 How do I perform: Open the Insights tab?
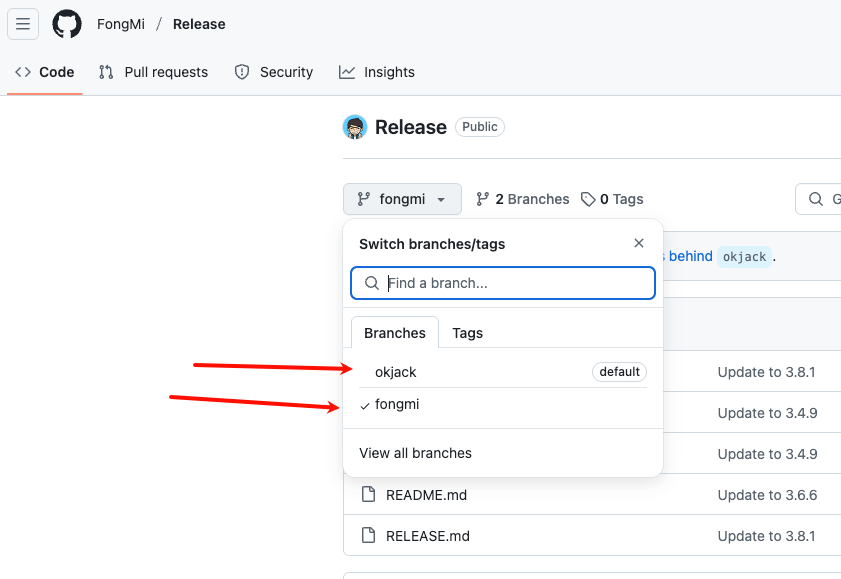pos(377,72)
